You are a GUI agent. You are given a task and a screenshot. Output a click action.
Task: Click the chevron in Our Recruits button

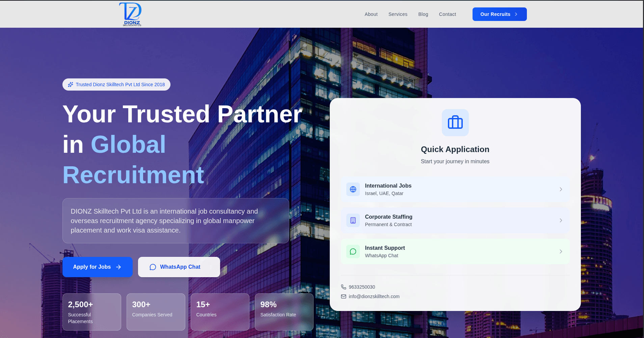tap(516, 14)
